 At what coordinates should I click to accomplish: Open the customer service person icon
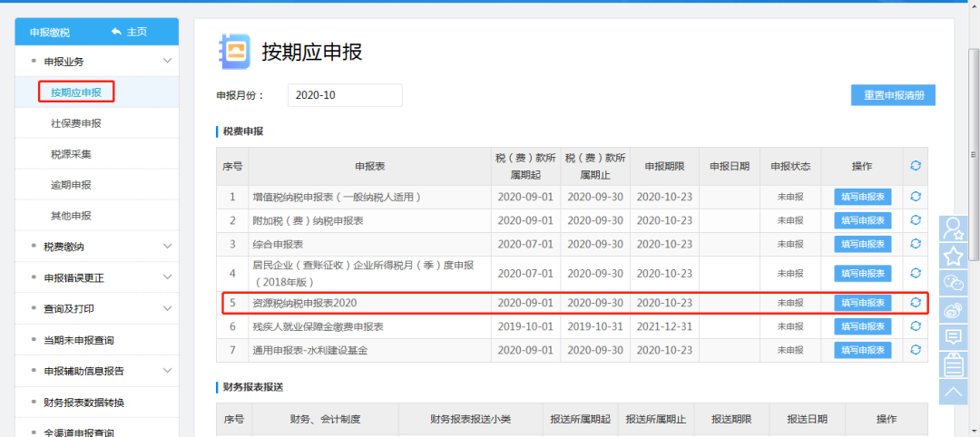(954, 228)
